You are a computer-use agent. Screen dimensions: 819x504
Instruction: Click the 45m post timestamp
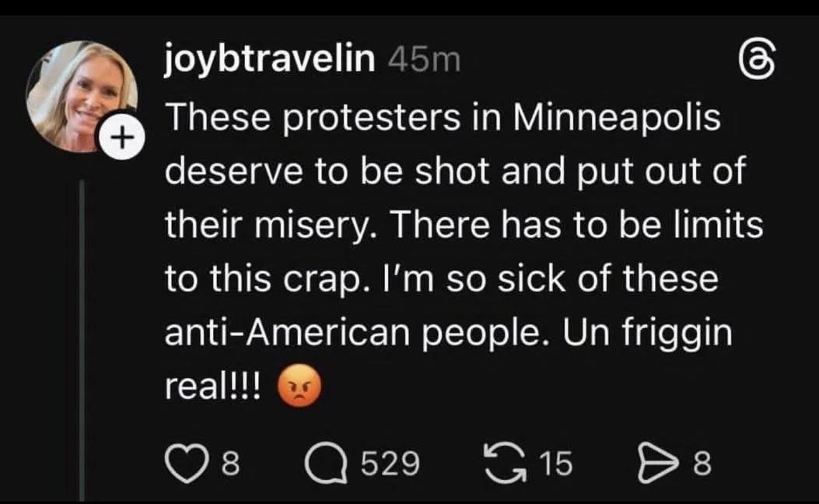423,60
